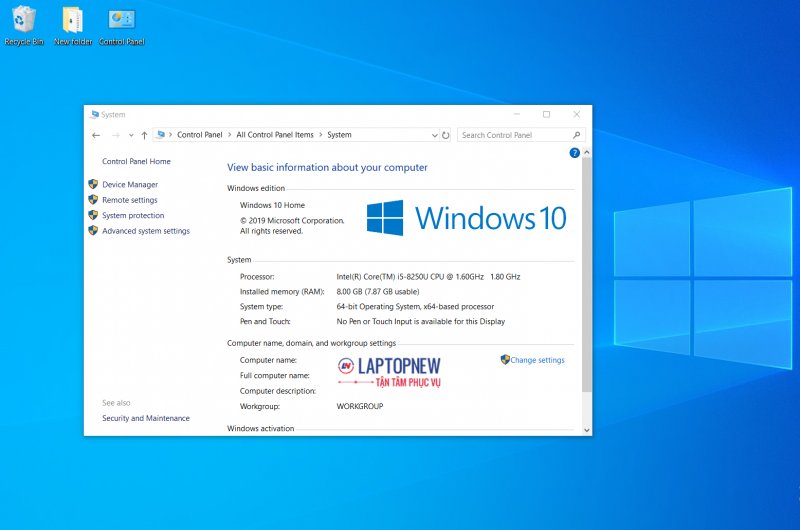The image size is (800, 530).
Task: Click the Windows 10 logo image
Action: click(466, 218)
